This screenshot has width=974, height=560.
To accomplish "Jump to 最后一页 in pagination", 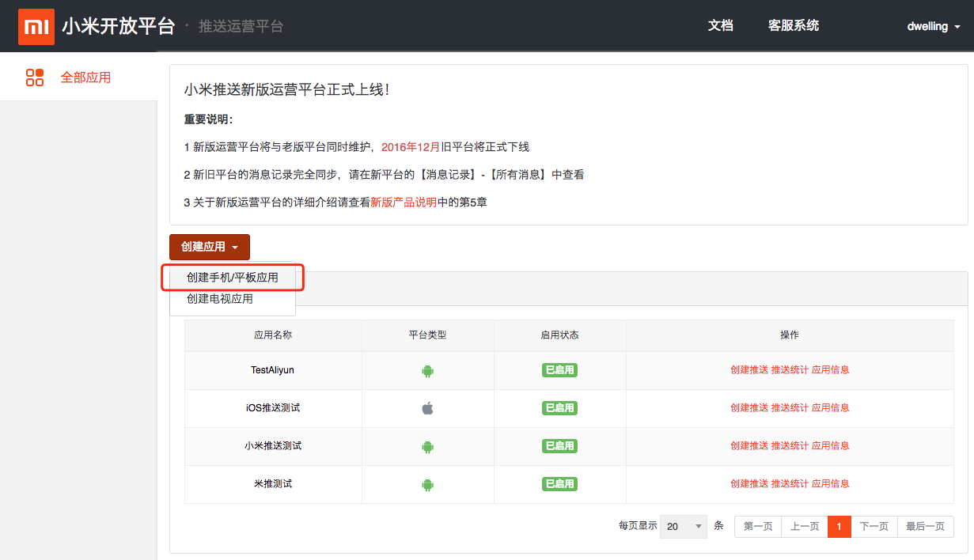I will coord(925,527).
